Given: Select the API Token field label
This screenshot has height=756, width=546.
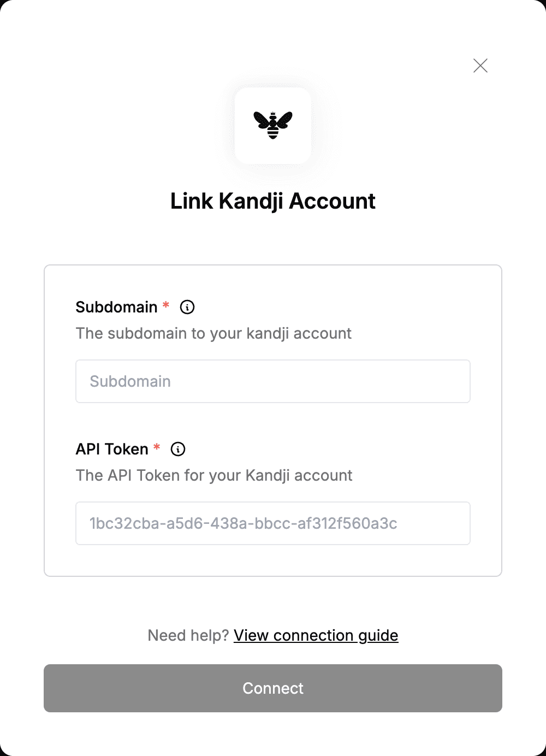Looking at the screenshot, I should [x=112, y=449].
